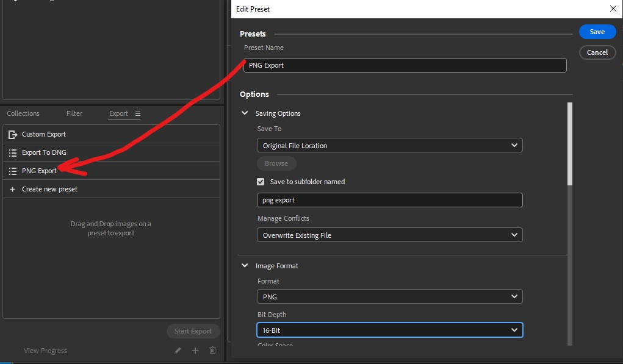Click the trash icon to delete a preset
623x364 pixels.
(x=212, y=350)
